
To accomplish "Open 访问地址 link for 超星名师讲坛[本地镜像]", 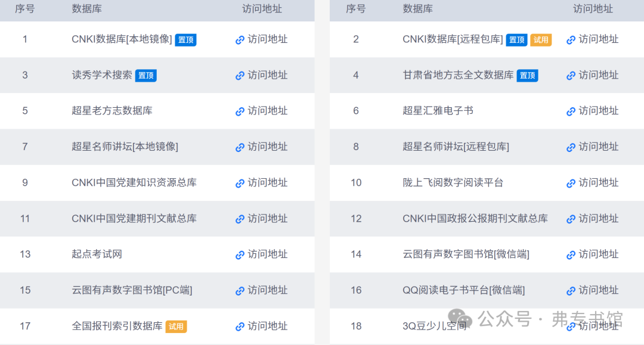I will 267,147.
